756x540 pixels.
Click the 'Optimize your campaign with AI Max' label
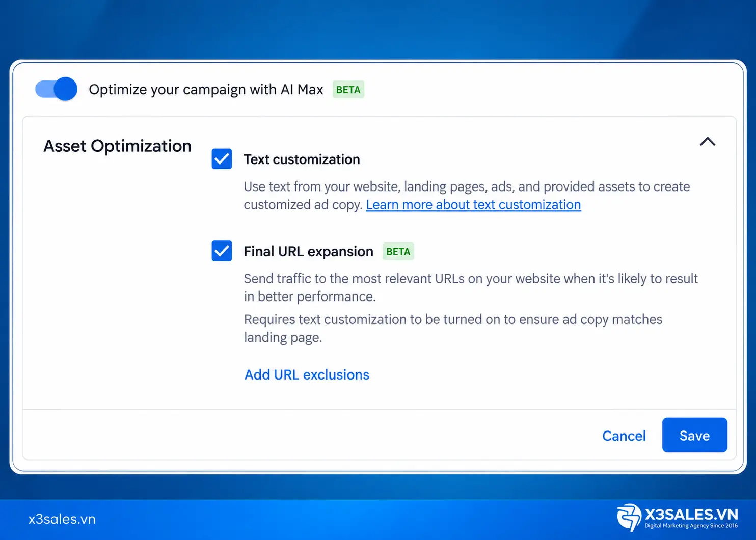206,90
